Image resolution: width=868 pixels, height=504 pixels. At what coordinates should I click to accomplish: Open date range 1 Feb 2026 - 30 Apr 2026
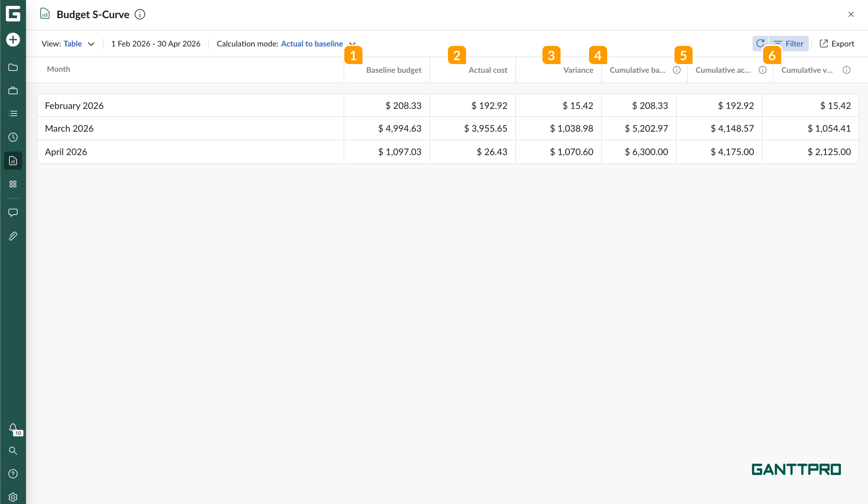click(155, 44)
